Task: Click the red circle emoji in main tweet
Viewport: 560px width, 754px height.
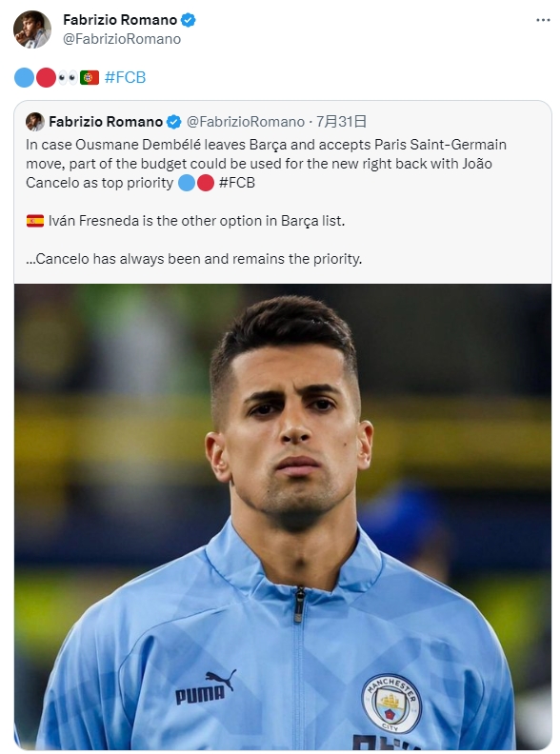Action: (46, 77)
